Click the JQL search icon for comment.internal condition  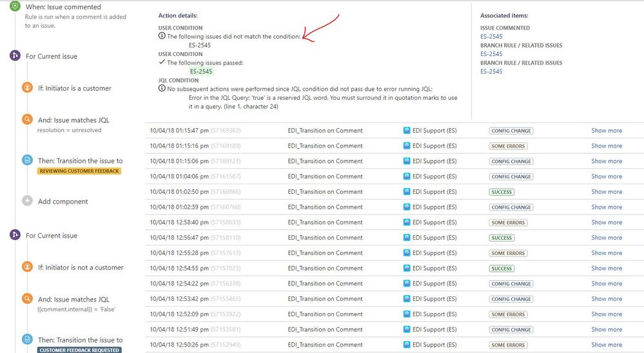(27, 299)
